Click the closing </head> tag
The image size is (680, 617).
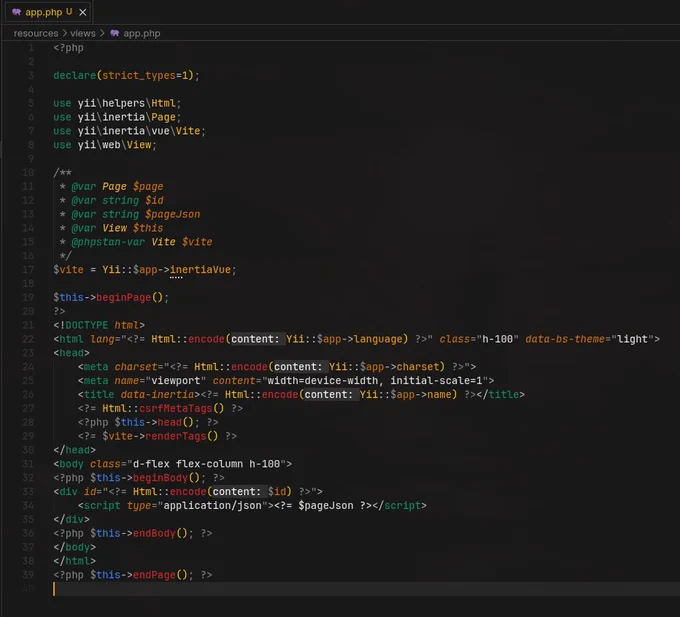[x=75, y=450]
